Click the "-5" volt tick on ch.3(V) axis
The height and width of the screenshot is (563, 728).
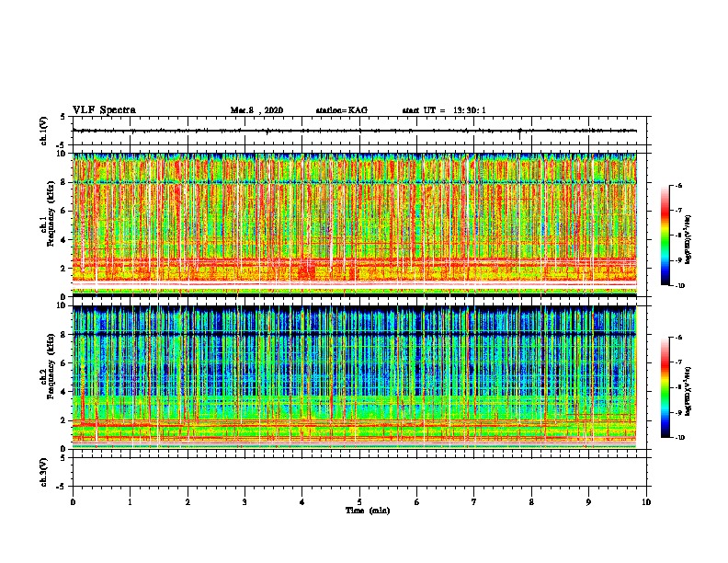tap(62, 487)
